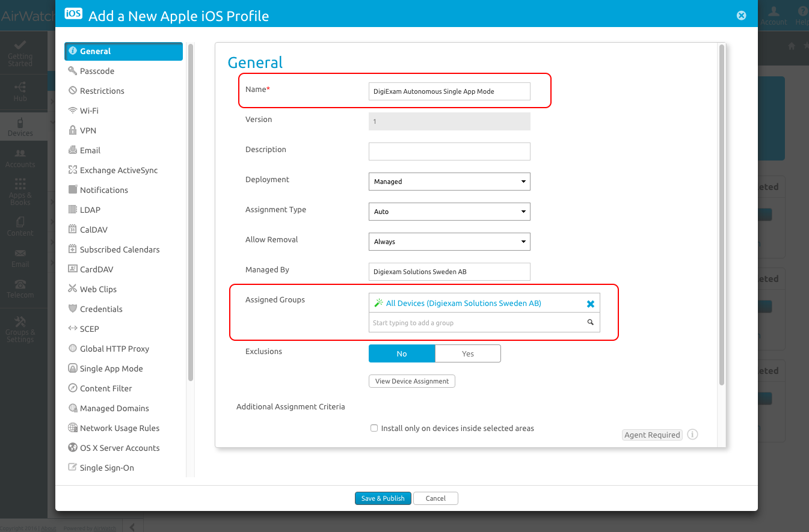
Task: Click the Network Usage Rules icon
Action: point(73,428)
